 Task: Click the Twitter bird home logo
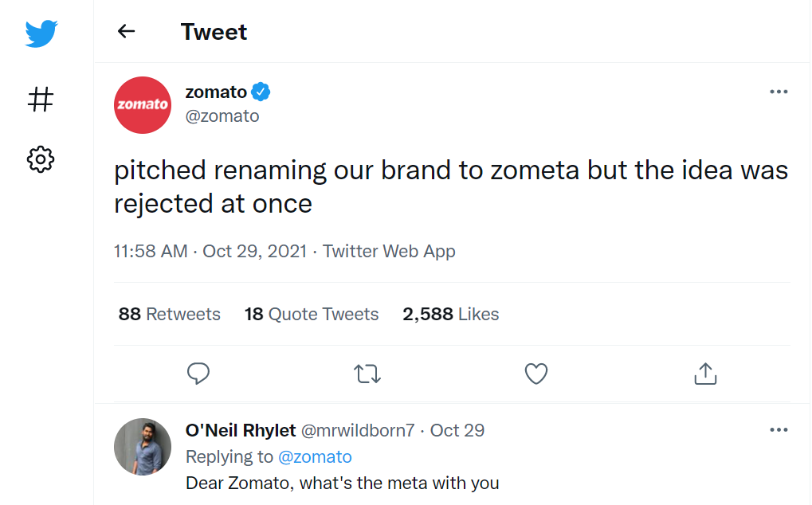[41, 33]
